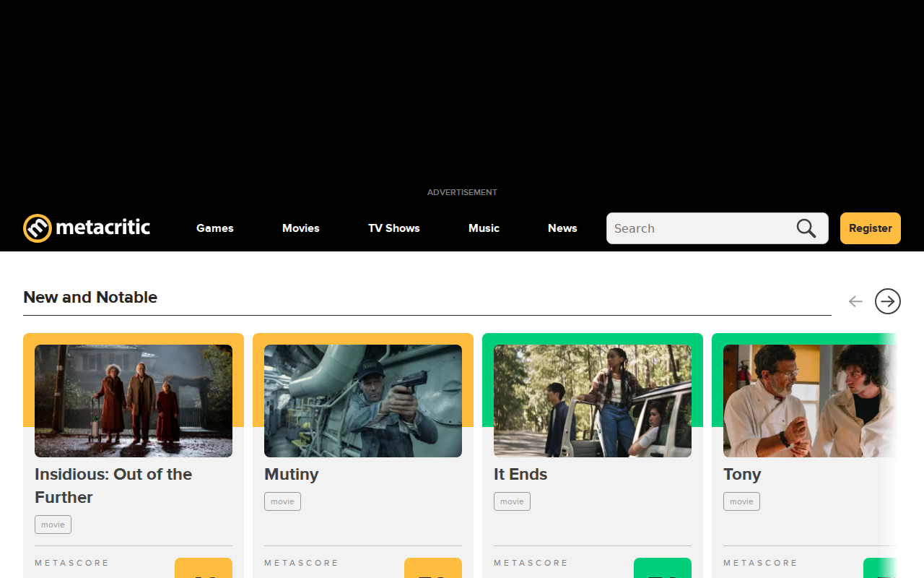
Task: Open the News section
Action: pyautogui.click(x=562, y=228)
